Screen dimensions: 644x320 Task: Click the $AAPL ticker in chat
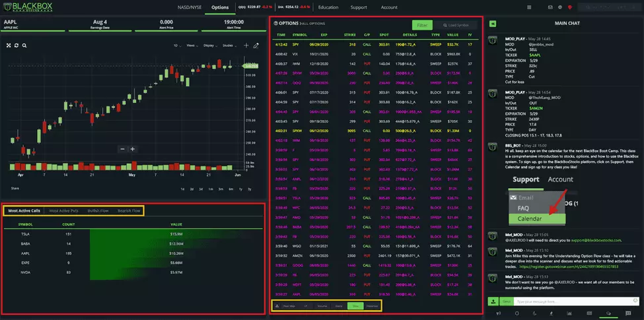pos(536,54)
